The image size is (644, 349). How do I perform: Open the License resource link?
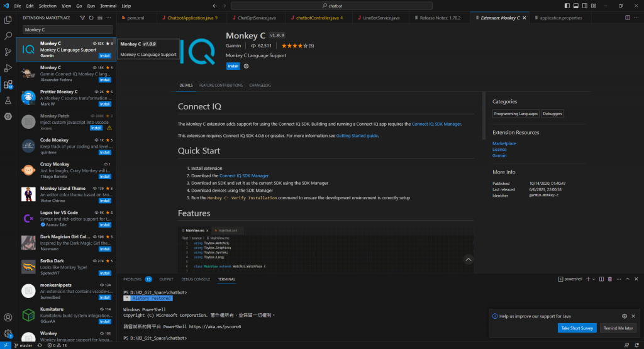point(499,150)
